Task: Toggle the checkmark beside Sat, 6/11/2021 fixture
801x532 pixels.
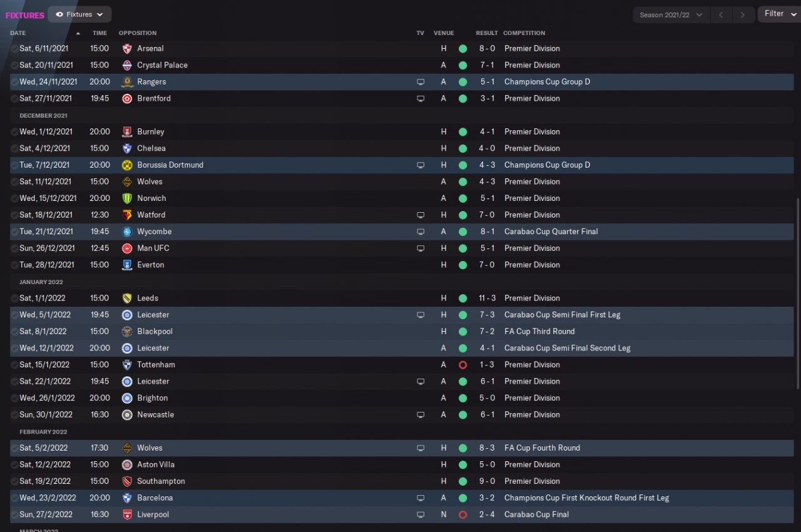Action: pyautogui.click(x=14, y=49)
